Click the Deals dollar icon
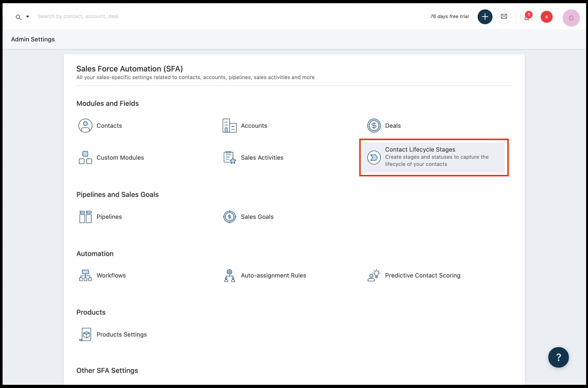This screenshot has height=388, width=588. pos(374,125)
